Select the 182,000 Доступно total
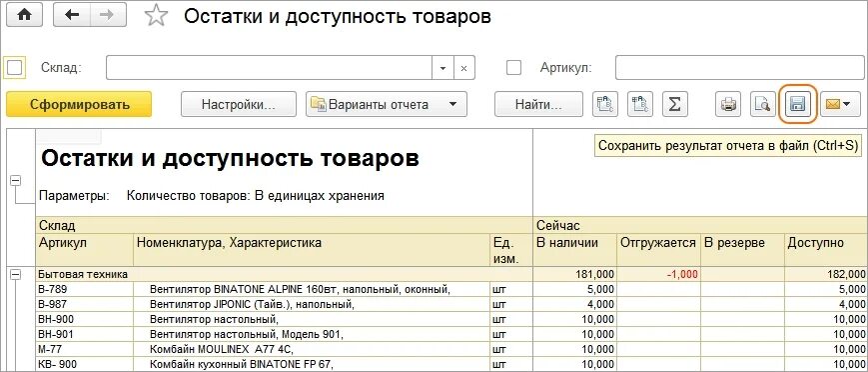The width and height of the screenshot is (868, 372). coord(826,274)
